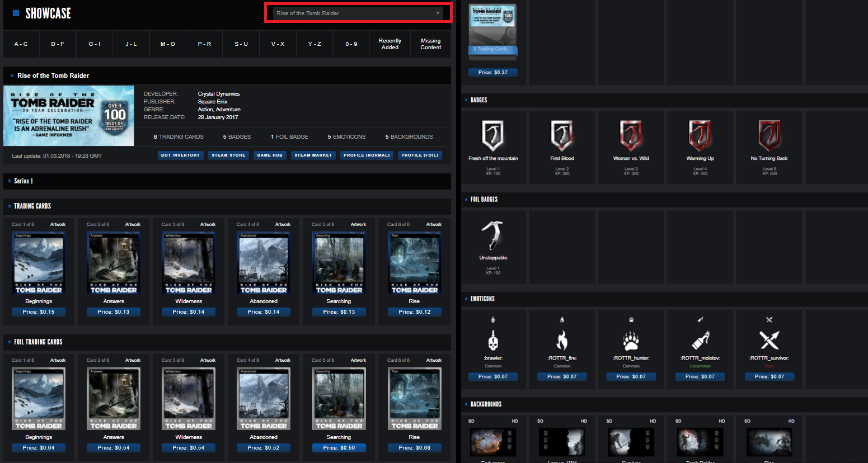Screen dimensions: 868x463
Task: Click the release date "28 January 2017"
Action: tap(218, 117)
